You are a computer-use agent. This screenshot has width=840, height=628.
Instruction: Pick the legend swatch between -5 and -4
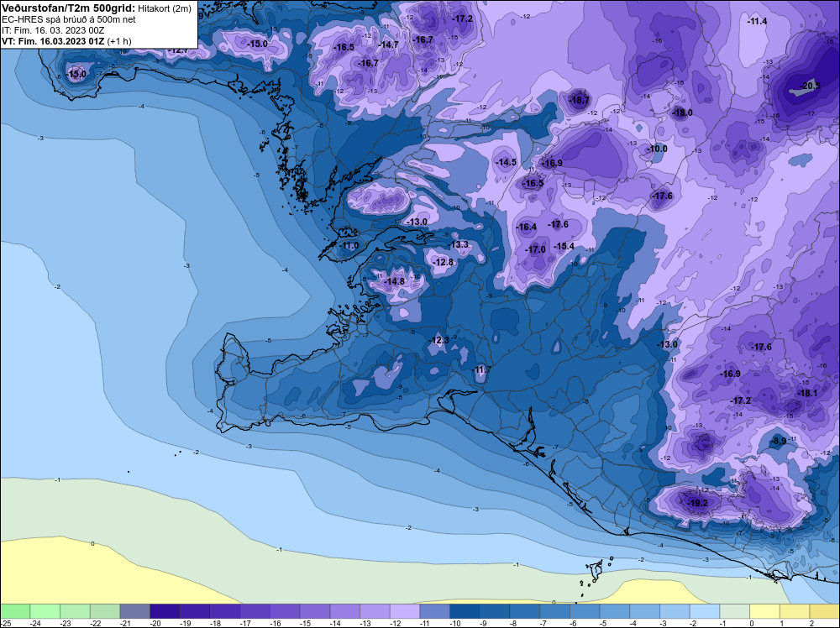coord(615,611)
